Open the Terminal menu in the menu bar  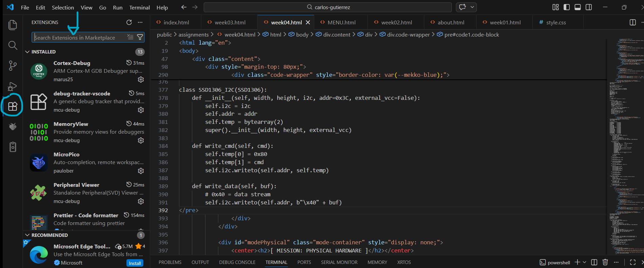coord(139,7)
